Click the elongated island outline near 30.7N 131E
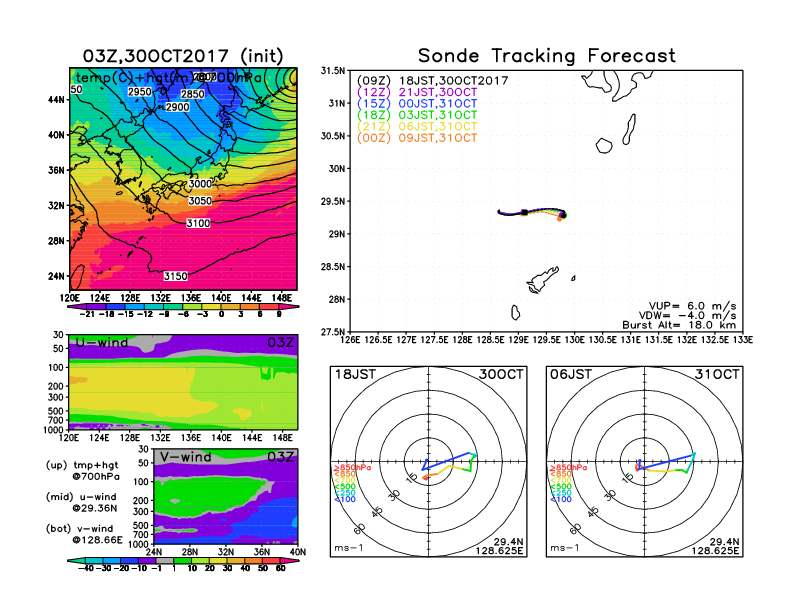The height and width of the screenshot is (612, 792). pyautogui.click(x=629, y=129)
